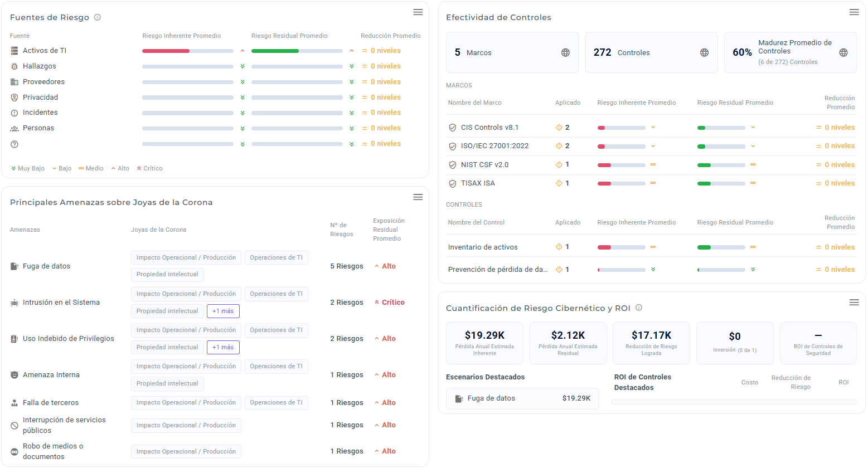Click the globe icon on the Marcos card

[565, 52]
